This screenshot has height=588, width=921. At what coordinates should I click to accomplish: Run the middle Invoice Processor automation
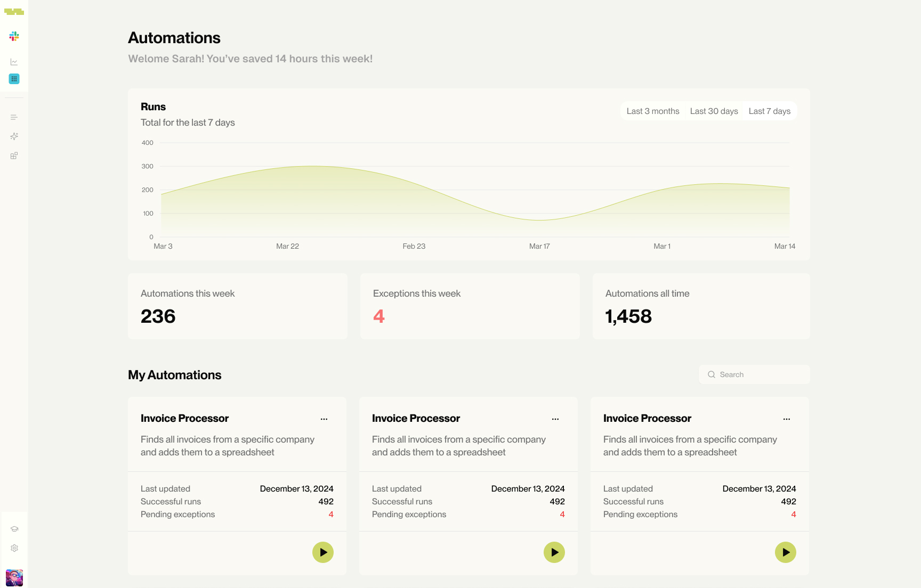(554, 552)
